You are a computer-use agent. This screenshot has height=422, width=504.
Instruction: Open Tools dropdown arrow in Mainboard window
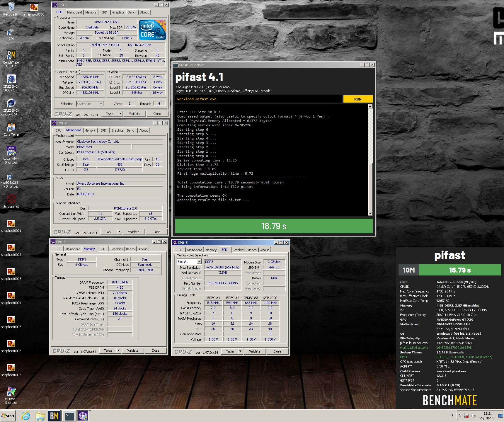point(119,232)
